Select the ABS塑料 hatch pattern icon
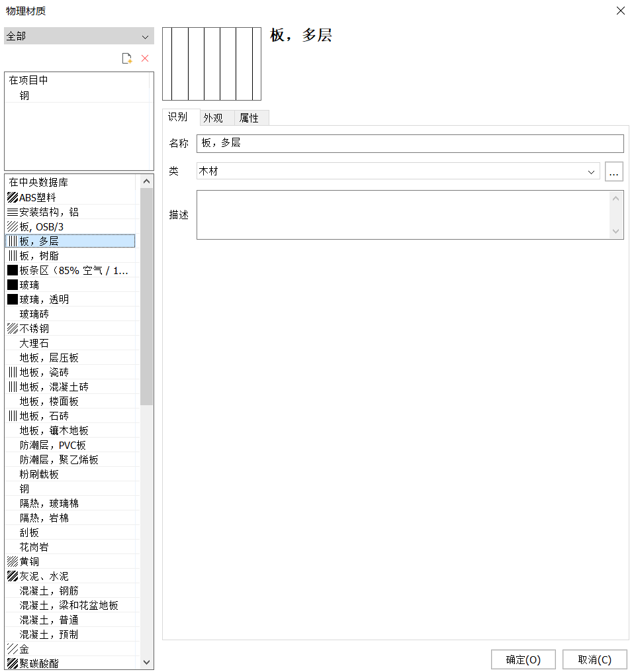The height and width of the screenshot is (672, 634). (x=12, y=197)
